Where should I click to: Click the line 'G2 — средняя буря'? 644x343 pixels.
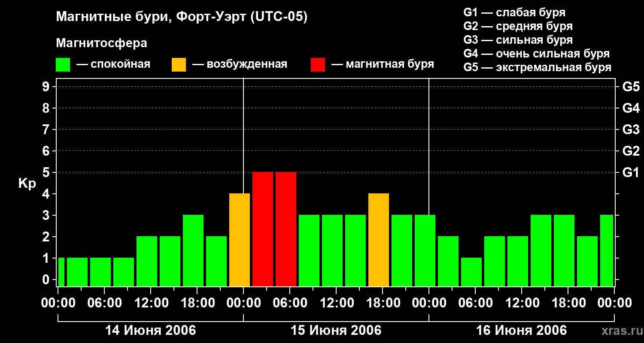coord(518,26)
